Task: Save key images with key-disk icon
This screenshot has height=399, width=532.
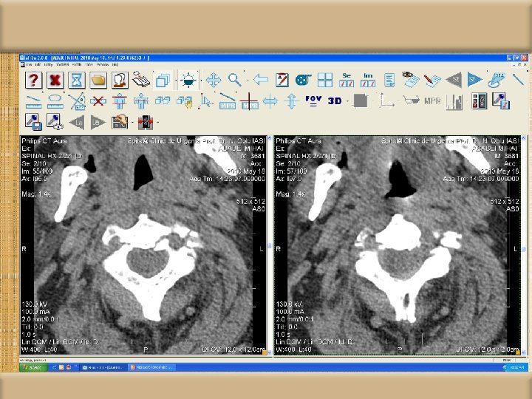Action: (33, 122)
